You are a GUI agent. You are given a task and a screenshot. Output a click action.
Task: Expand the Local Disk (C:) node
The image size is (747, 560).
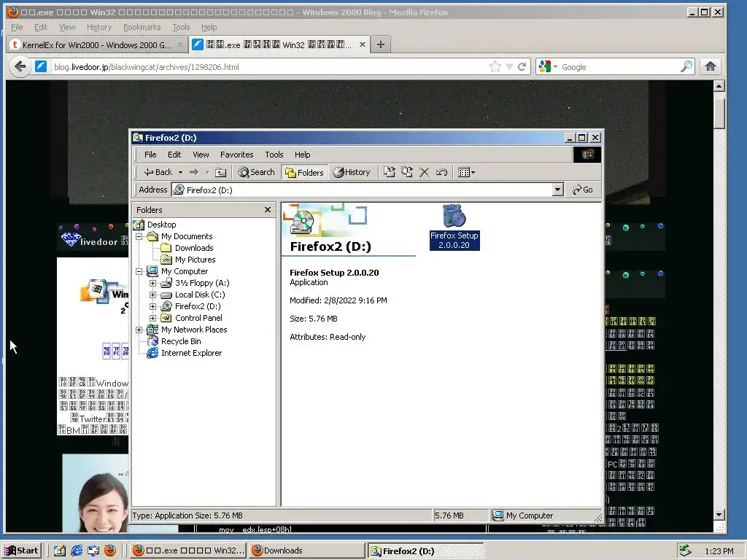coord(153,295)
